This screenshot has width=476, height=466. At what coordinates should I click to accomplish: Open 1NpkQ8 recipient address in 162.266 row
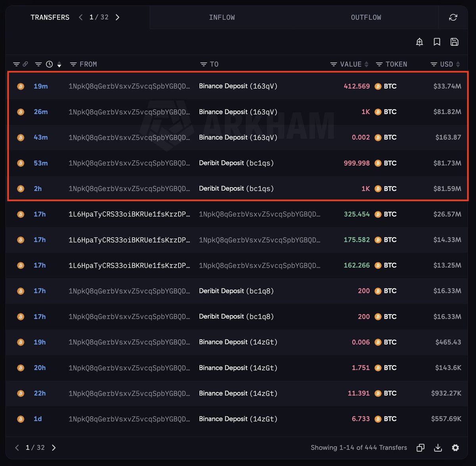[259, 265]
